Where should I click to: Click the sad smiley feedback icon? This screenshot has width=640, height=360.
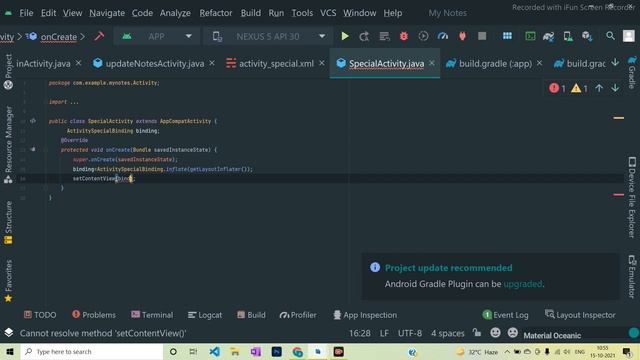click(x=513, y=333)
